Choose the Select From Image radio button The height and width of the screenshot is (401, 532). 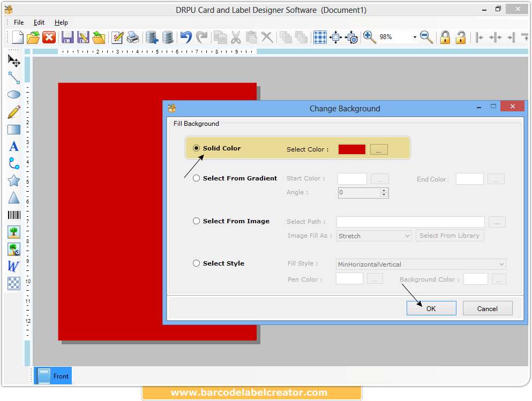click(196, 221)
